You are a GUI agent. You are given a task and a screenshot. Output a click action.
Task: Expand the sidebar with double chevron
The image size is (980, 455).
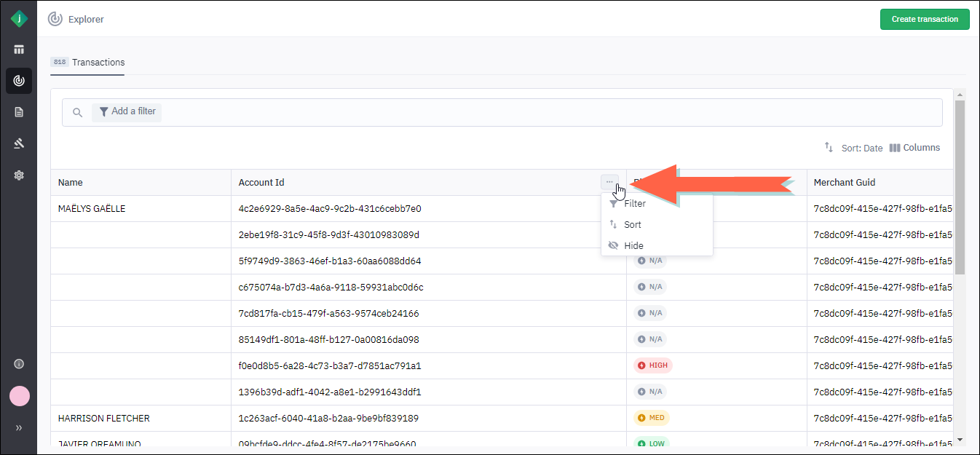pyautogui.click(x=19, y=428)
